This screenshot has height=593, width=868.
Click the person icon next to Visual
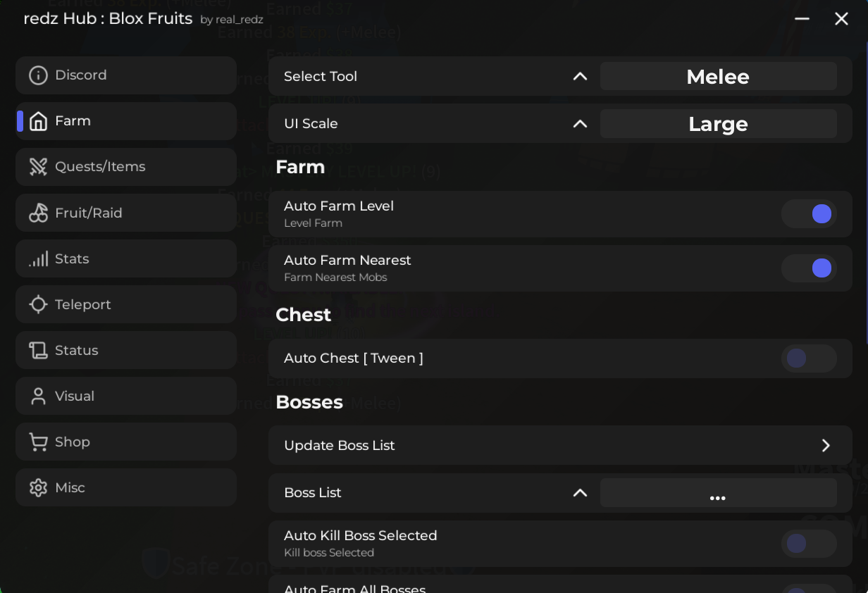point(38,396)
